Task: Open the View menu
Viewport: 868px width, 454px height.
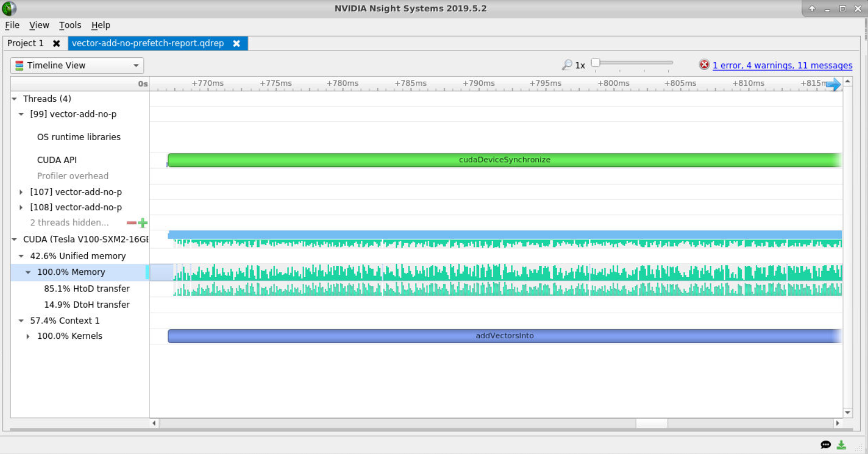Action: tap(39, 25)
